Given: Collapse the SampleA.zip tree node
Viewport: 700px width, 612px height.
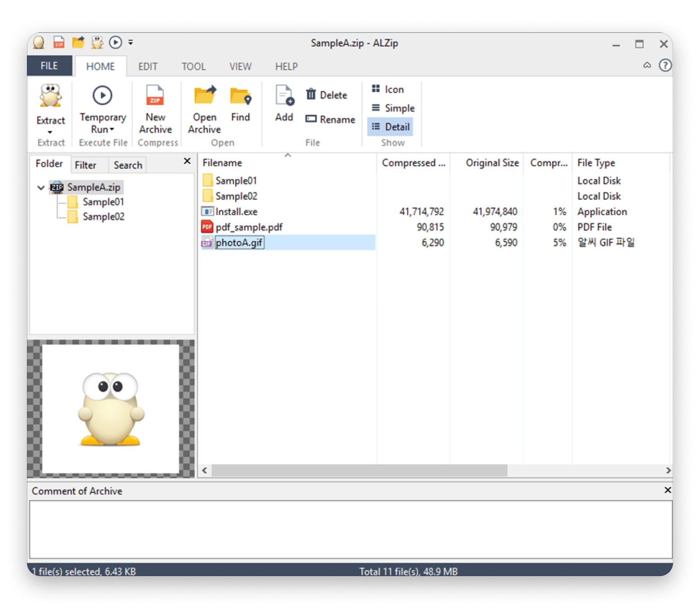Looking at the screenshot, I should tap(41, 188).
